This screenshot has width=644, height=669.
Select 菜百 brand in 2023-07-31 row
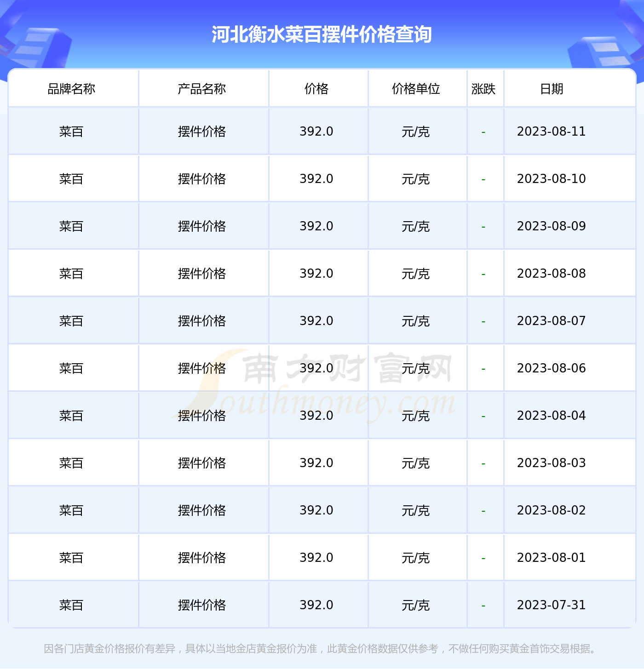(71, 606)
